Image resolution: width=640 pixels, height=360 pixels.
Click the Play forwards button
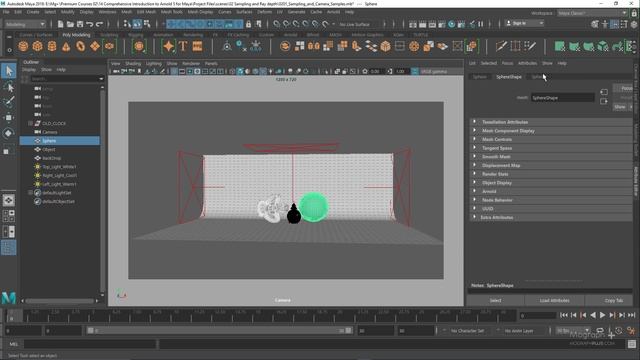[602, 315]
